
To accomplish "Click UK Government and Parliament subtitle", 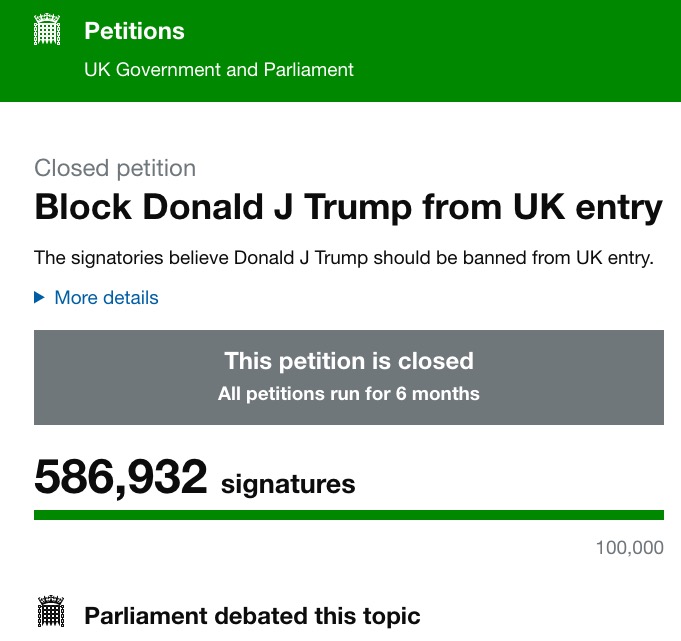I will pos(219,70).
